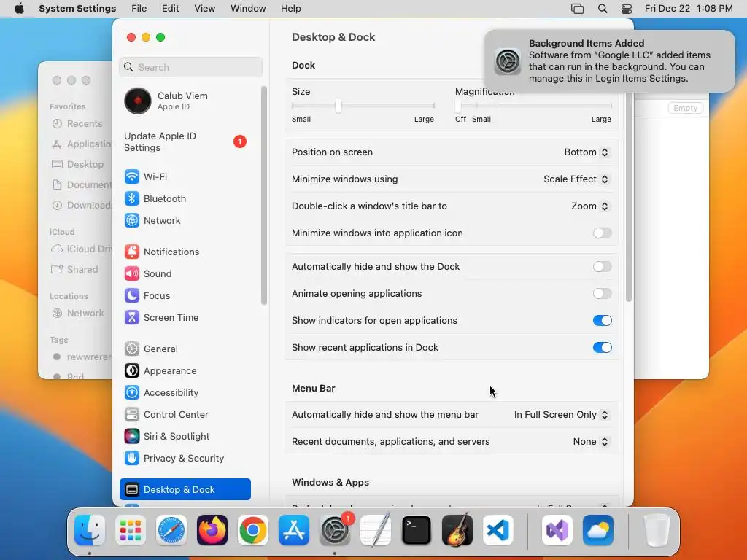Toggle Automatically hide and show the Dock
The image size is (747, 560).
click(602, 267)
